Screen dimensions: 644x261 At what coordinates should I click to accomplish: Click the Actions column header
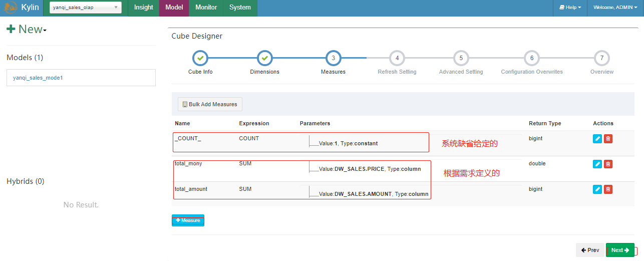pos(603,123)
